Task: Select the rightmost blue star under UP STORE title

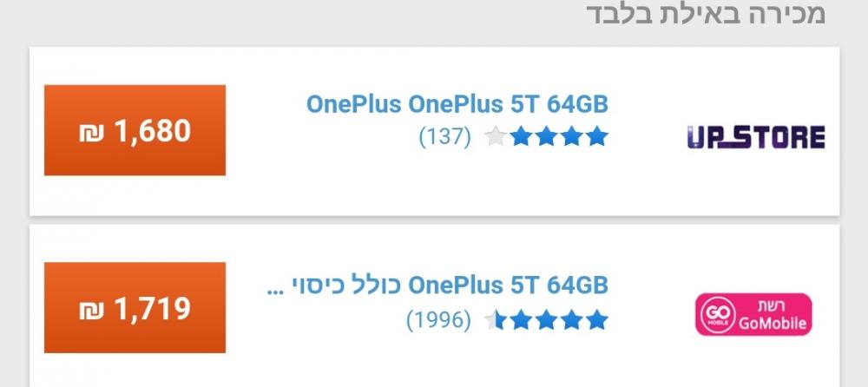Action: click(x=597, y=136)
